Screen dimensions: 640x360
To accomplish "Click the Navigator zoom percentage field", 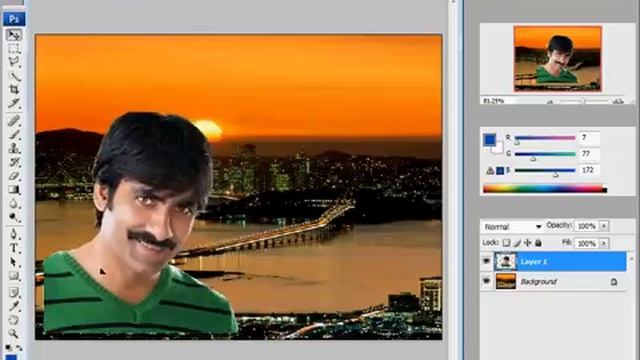I will (x=498, y=100).
